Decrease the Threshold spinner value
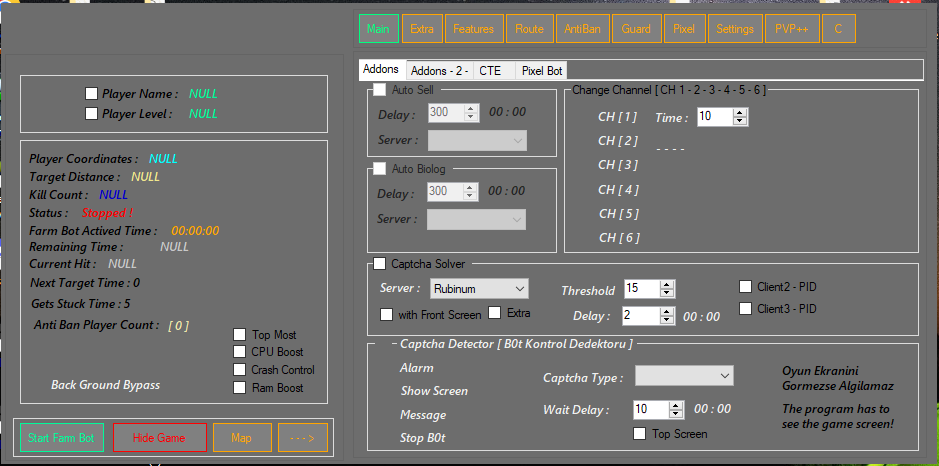Screen dimensions: 939x466 click(669, 294)
